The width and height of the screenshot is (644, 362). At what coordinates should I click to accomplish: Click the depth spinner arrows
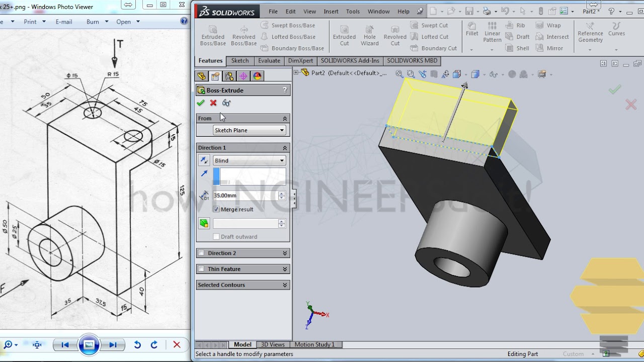pyautogui.click(x=282, y=196)
